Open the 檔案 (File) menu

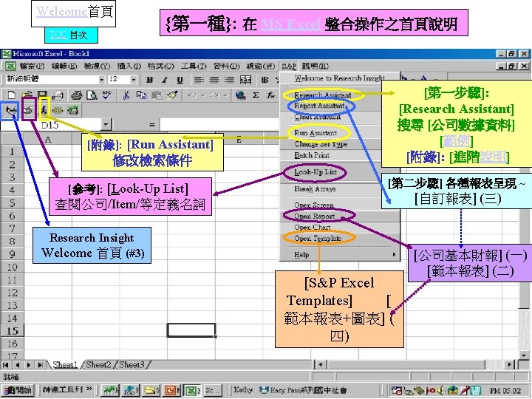(x=32, y=66)
